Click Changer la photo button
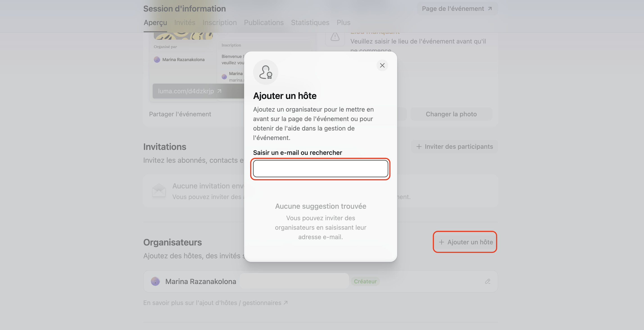The height and width of the screenshot is (330, 644). (x=451, y=114)
